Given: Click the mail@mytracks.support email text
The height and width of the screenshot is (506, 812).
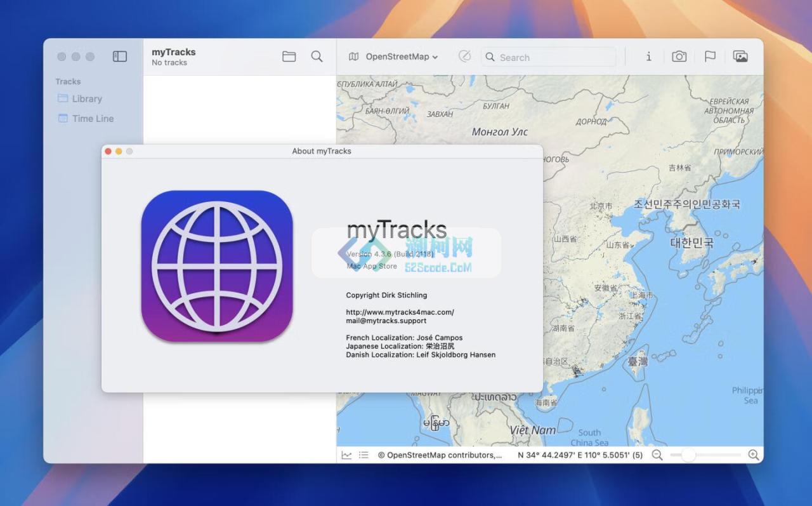Looking at the screenshot, I should [386, 321].
